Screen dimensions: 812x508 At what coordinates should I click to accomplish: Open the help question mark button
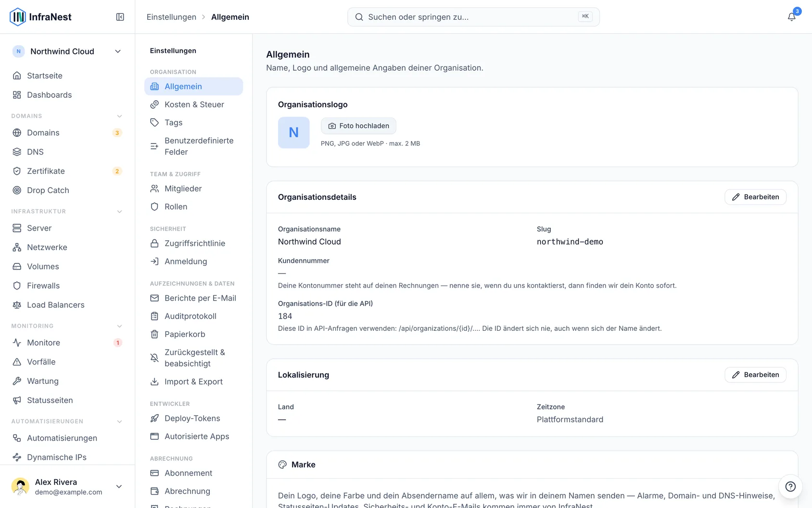click(x=790, y=486)
